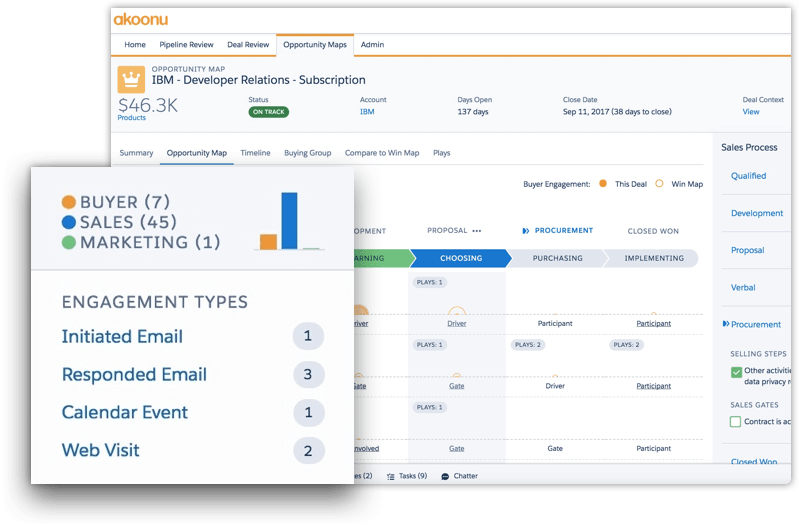Click the first-row Participant link under Implementing

[x=653, y=324]
